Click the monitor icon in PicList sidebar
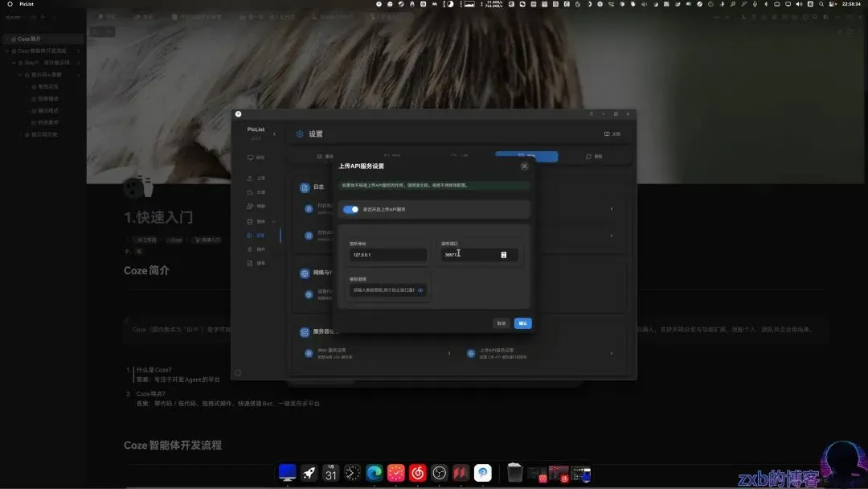The height and width of the screenshot is (489, 868). pyautogui.click(x=250, y=158)
